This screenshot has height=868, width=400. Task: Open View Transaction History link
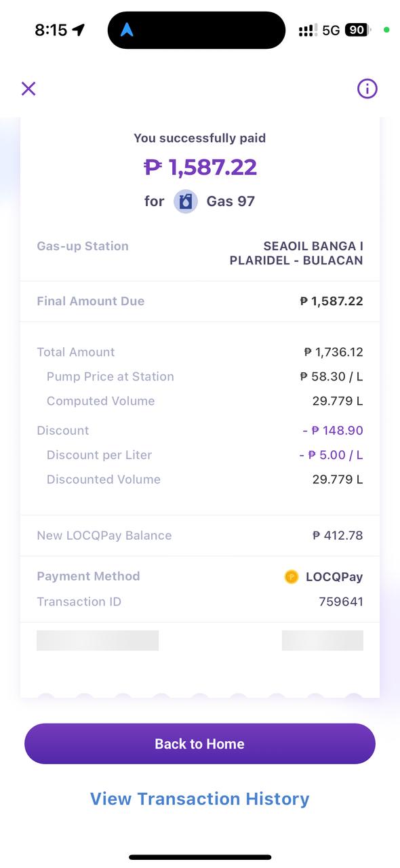point(200,799)
